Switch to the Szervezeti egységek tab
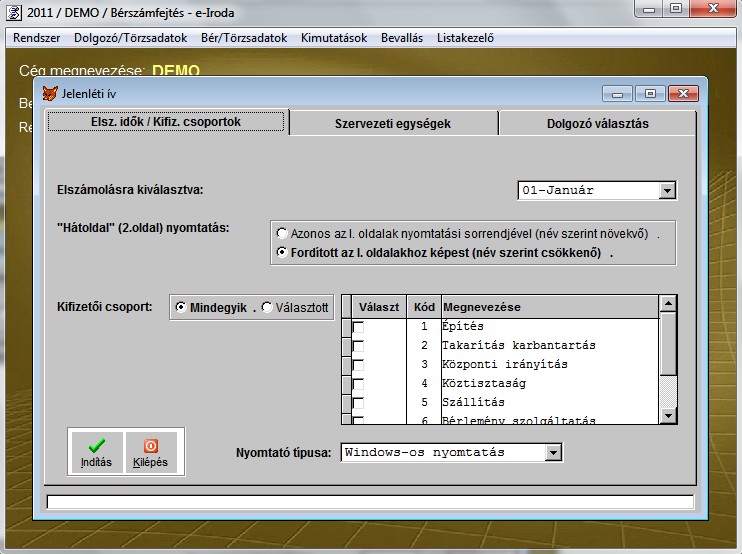The image size is (742, 554). 392,124
